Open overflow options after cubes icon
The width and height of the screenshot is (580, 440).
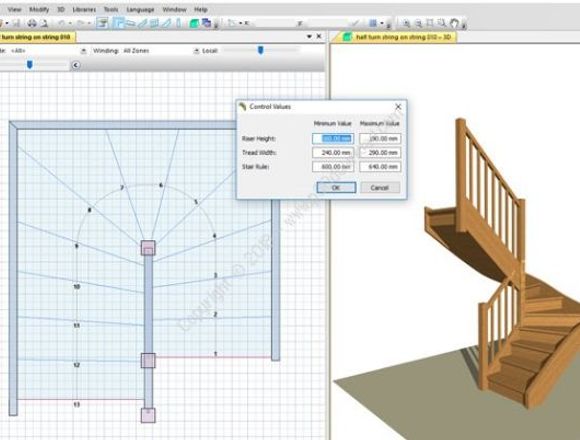pyautogui.click(x=216, y=25)
